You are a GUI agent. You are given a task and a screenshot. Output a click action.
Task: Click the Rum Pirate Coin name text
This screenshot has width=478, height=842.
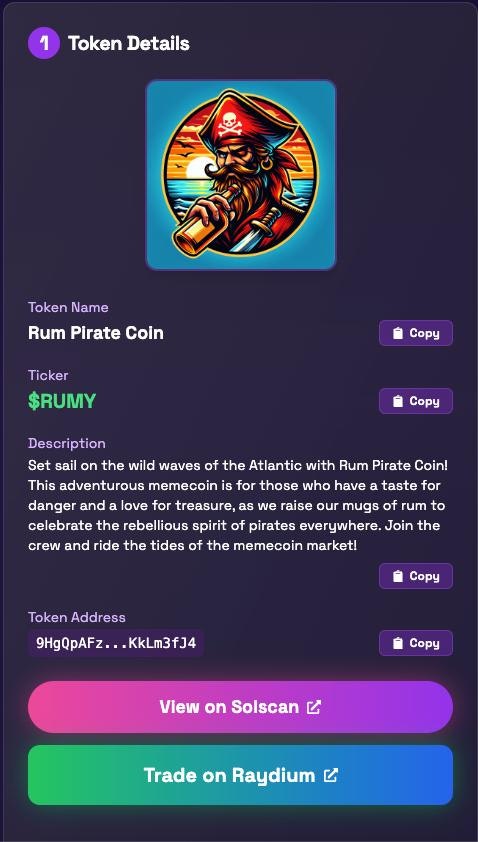click(x=96, y=333)
